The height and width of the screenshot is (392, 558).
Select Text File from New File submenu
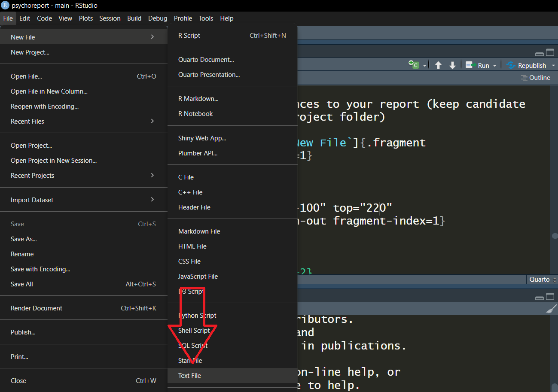point(189,376)
